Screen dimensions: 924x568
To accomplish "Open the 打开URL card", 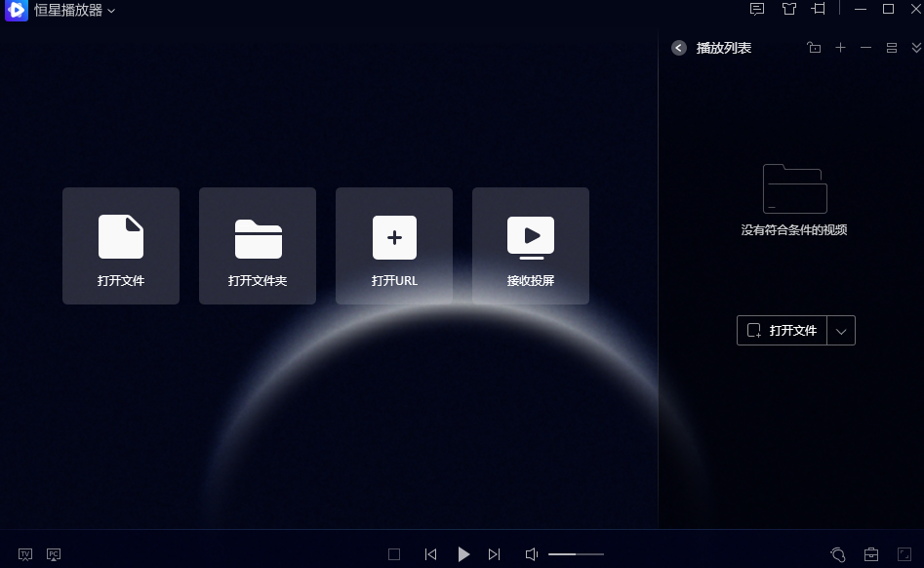I will 393,246.
